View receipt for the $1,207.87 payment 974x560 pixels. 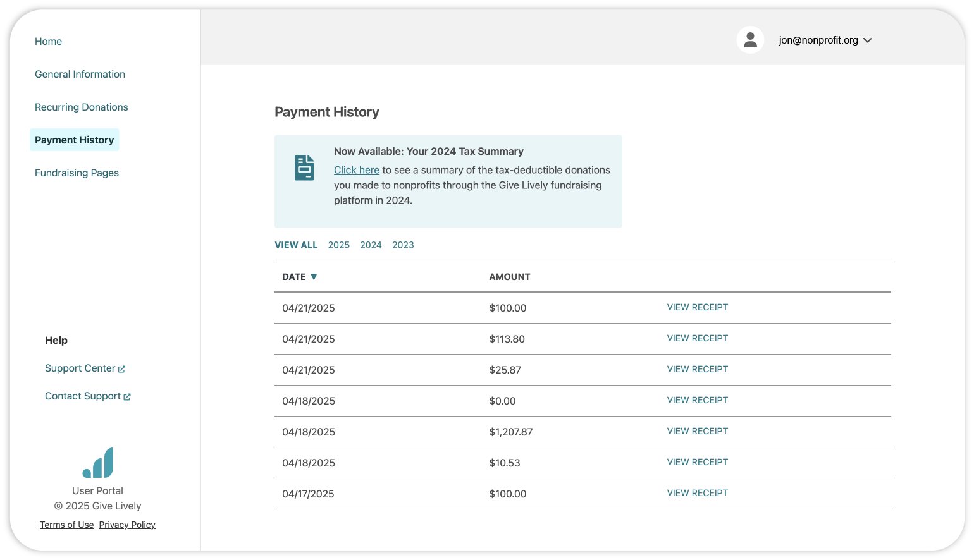point(698,431)
